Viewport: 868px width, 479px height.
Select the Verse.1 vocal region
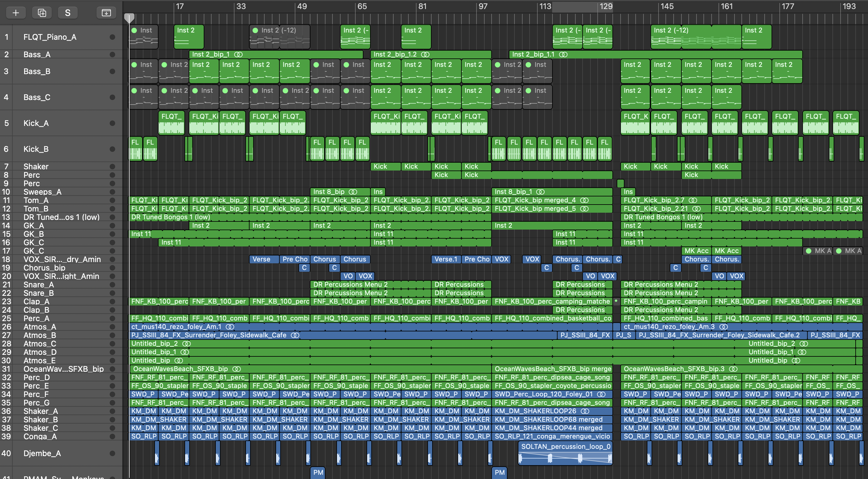446,259
